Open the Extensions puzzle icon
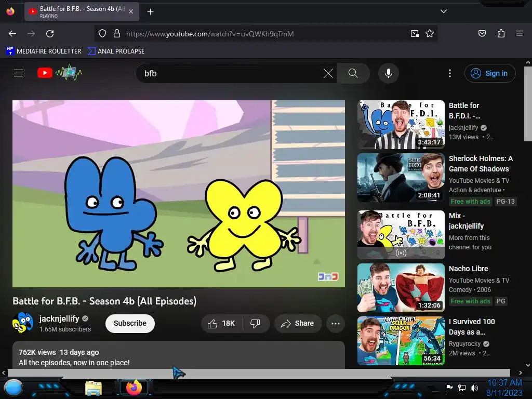The width and height of the screenshot is (532, 399). pos(501,33)
